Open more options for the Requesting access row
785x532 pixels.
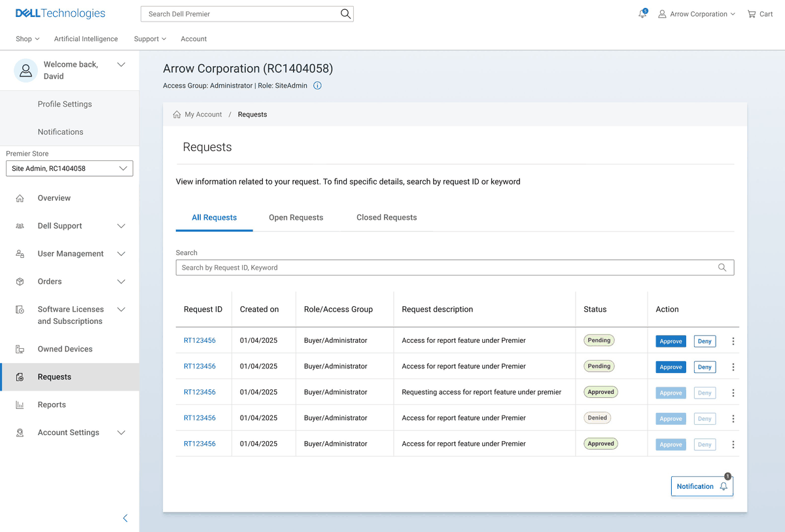pyautogui.click(x=733, y=393)
